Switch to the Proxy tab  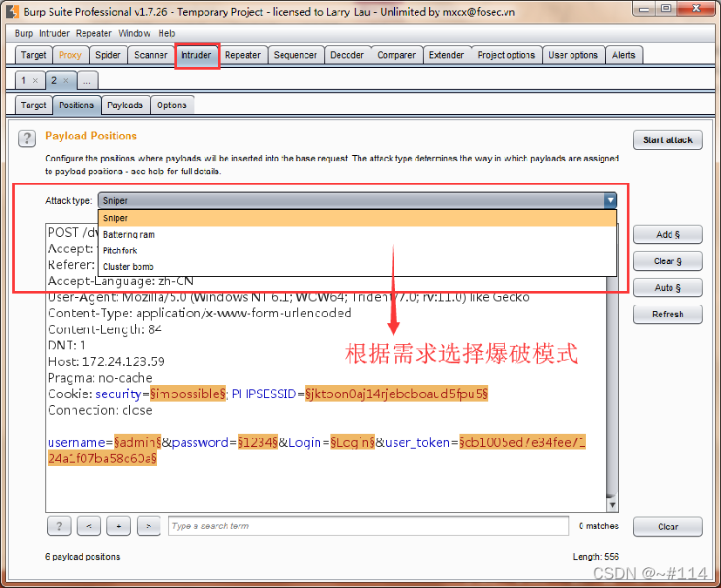click(71, 55)
